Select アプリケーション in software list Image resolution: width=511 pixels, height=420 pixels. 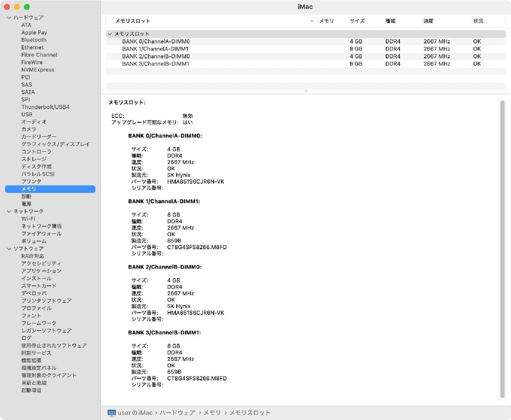[x=41, y=271]
